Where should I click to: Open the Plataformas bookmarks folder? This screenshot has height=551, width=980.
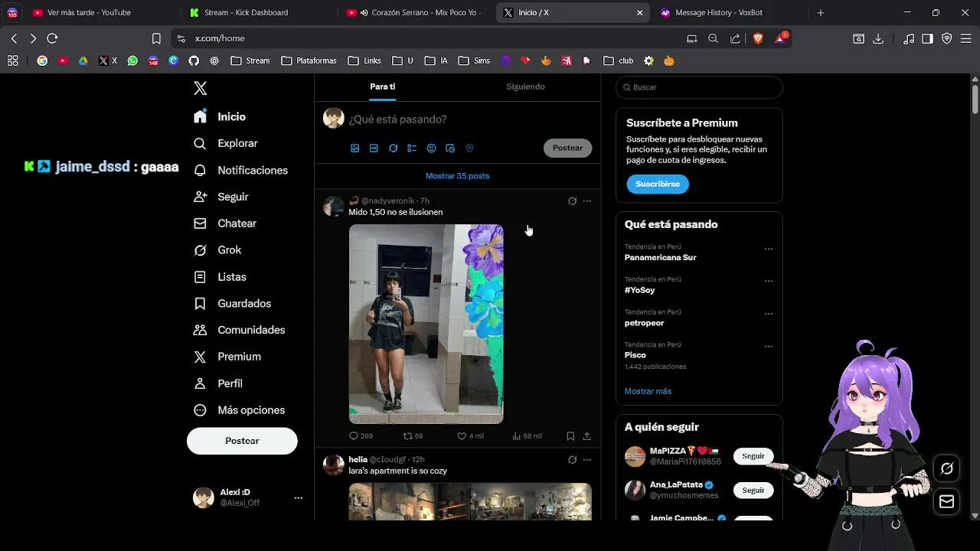309,60
